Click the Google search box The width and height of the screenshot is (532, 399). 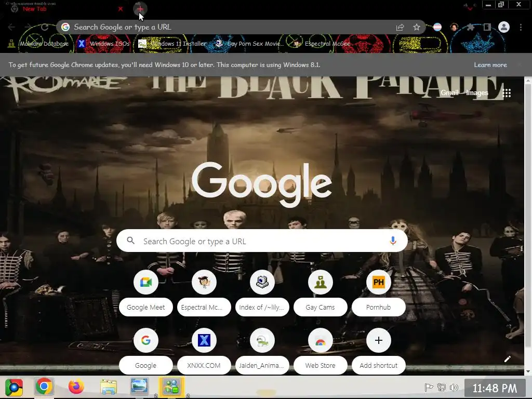pos(262,241)
